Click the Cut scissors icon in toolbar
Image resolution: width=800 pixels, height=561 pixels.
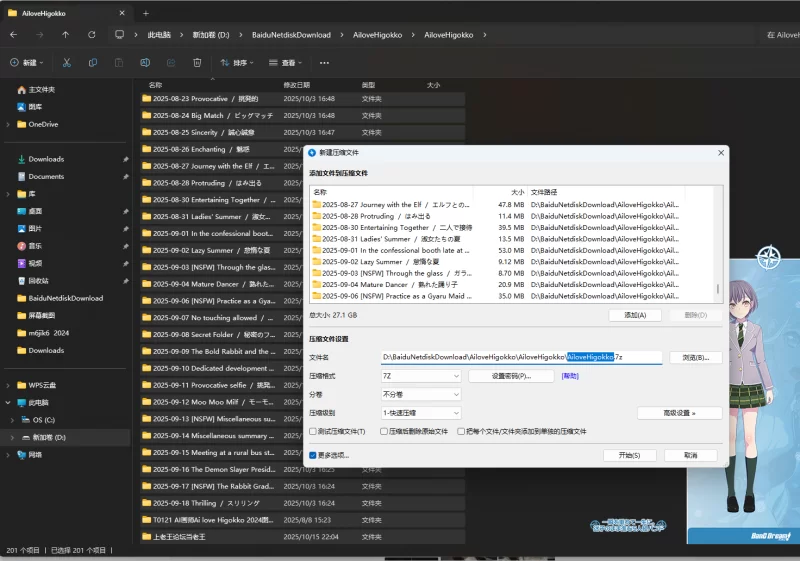click(66, 62)
